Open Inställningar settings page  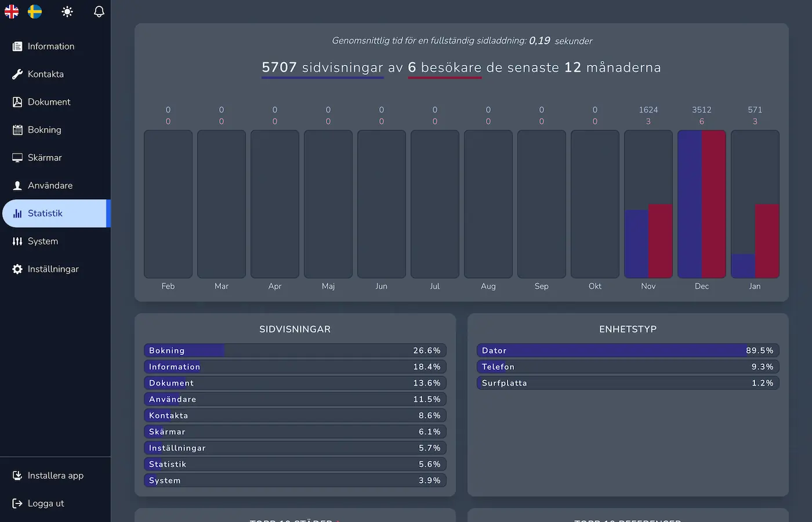[55, 269]
